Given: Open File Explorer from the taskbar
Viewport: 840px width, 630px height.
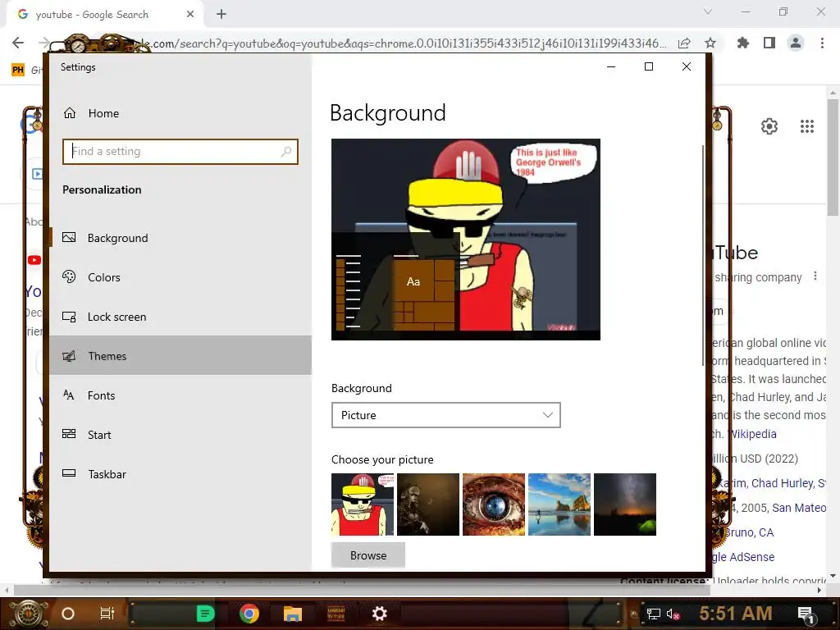Looking at the screenshot, I should click(x=293, y=614).
